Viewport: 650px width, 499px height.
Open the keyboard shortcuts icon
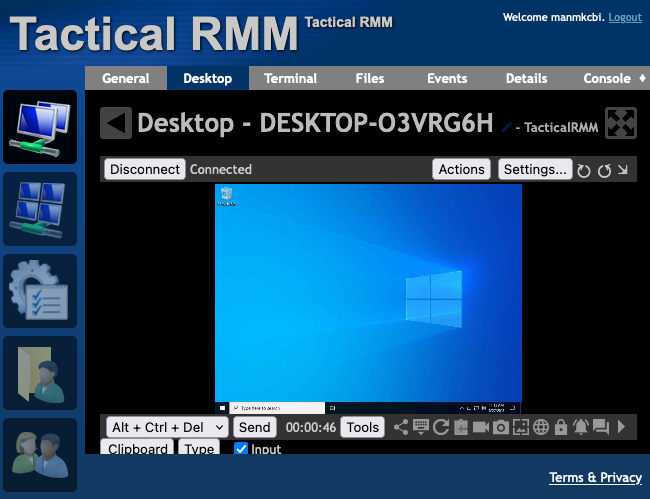[421, 427]
